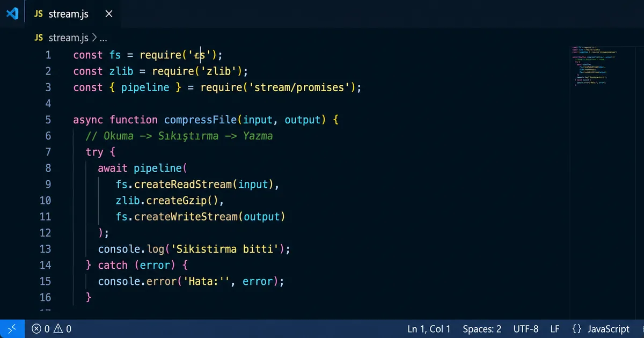The image size is (644, 338).
Task: Expand the breadcrumb chevron after stream.js
Action: pyautogui.click(x=94, y=38)
